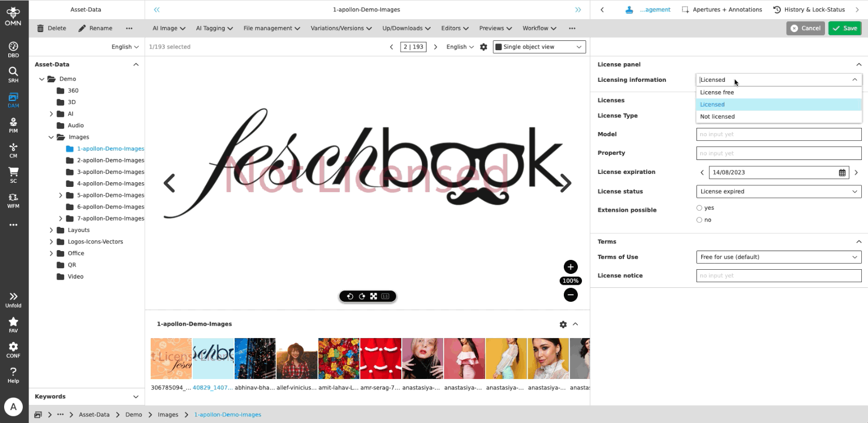Viewport: 868px width, 423px height.
Task: Rename the selected asset
Action: [95, 28]
